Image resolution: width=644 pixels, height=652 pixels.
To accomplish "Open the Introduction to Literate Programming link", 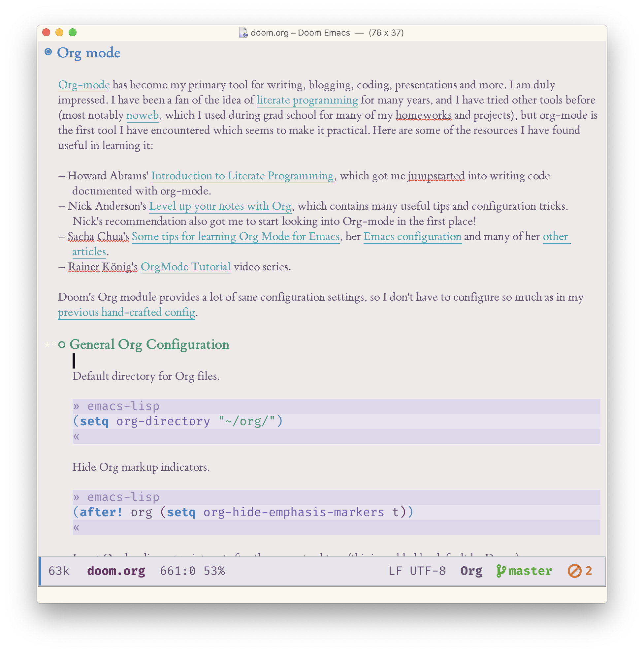I will coord(242,176).
